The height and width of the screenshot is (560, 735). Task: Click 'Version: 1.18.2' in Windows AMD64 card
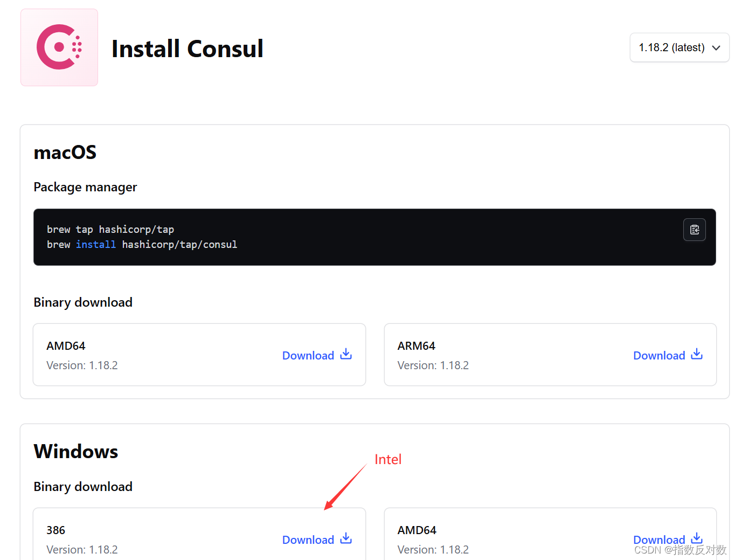(433, 550)
